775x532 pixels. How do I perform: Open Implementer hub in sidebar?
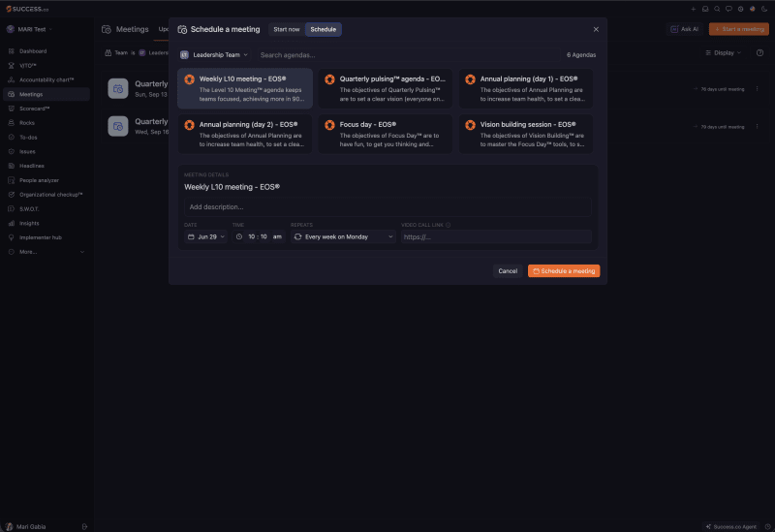46,237
